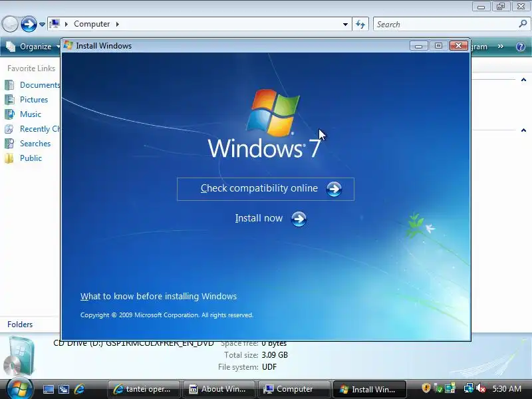
Task: Minimize the Install Windows dialog
Action: click(x=419, y=45)
